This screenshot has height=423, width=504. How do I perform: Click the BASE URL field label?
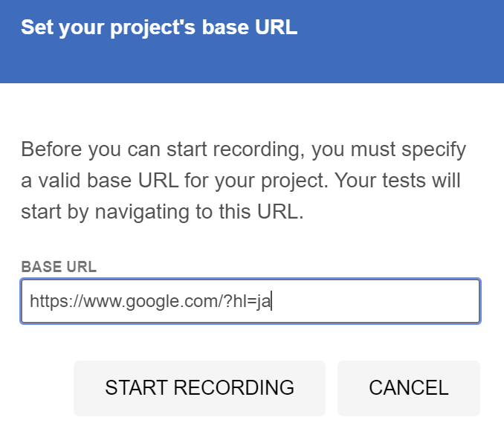click(59, 267)
